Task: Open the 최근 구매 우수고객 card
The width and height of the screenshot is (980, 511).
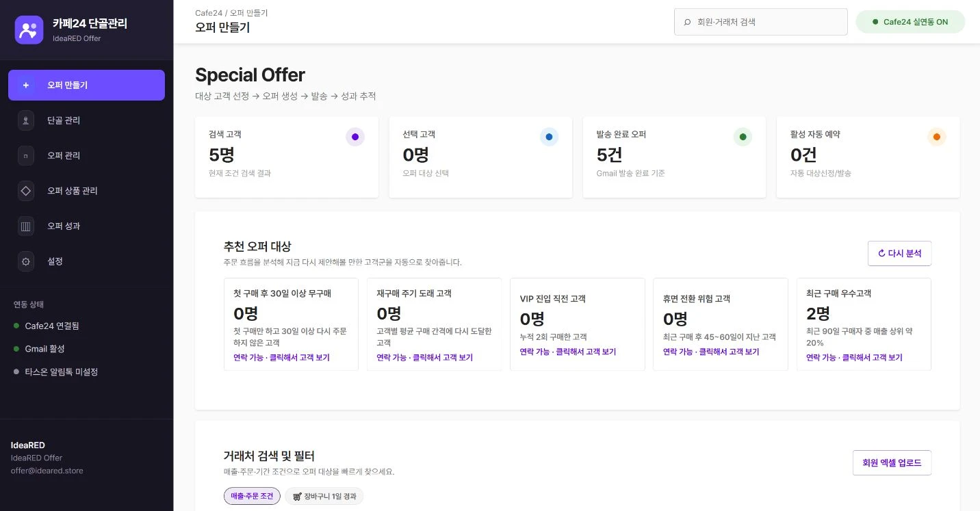Action: pyautogui.click(x=864, y=324)
